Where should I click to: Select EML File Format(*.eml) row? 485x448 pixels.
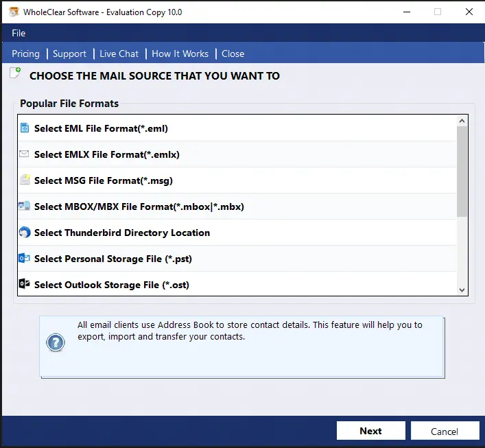pyautogui.click(x=237, y=128)
